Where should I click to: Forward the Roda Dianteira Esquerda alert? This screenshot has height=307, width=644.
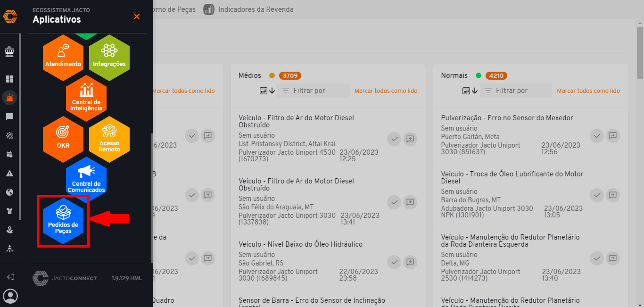(x=612, y=258)
